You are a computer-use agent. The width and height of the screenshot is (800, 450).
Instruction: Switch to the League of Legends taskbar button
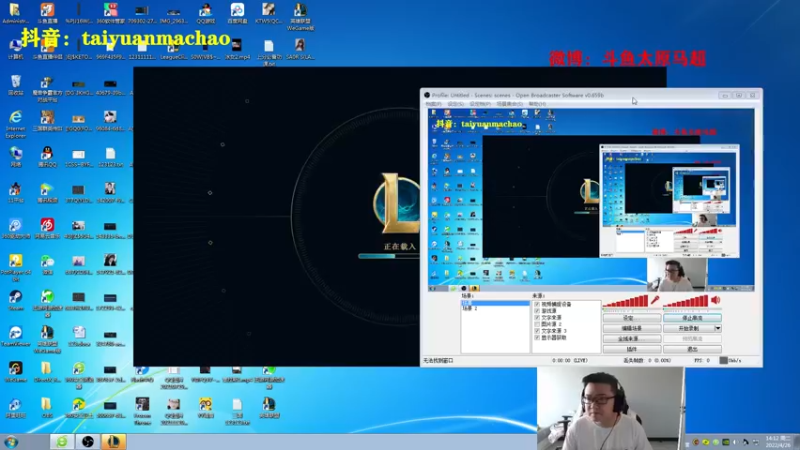pos(113,442)
